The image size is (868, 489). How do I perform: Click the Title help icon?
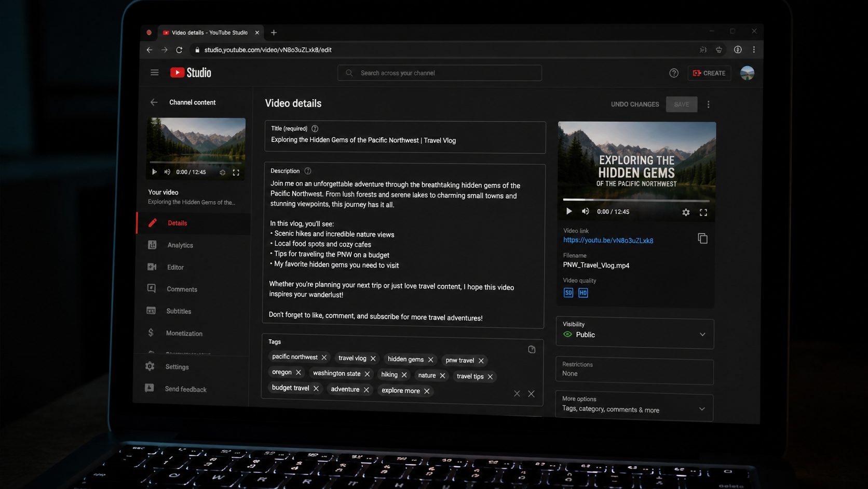315,128
